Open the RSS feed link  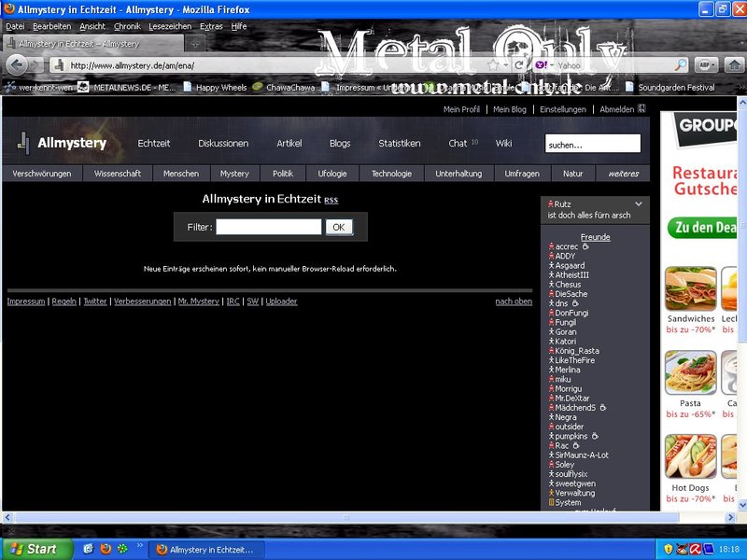point(331,200)
